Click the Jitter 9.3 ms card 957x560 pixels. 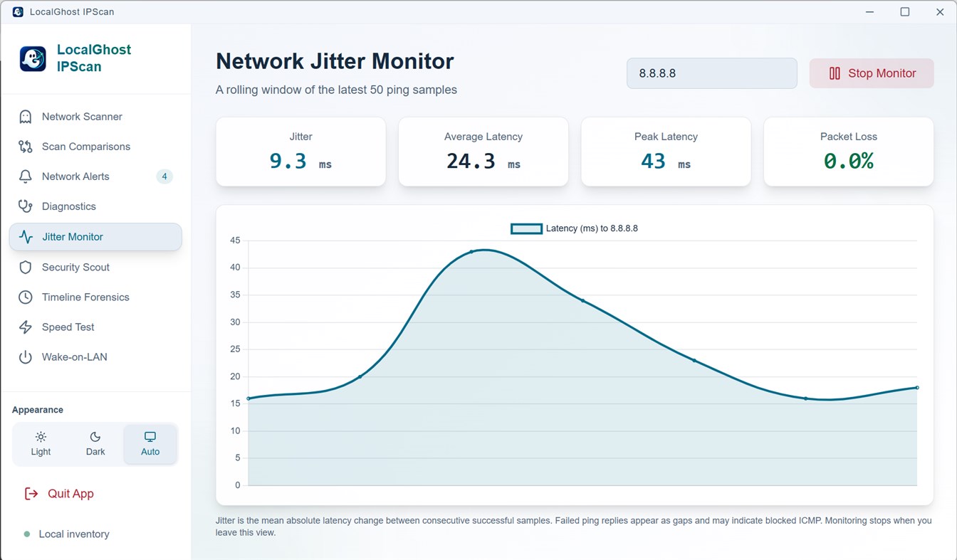click(300, 152)
